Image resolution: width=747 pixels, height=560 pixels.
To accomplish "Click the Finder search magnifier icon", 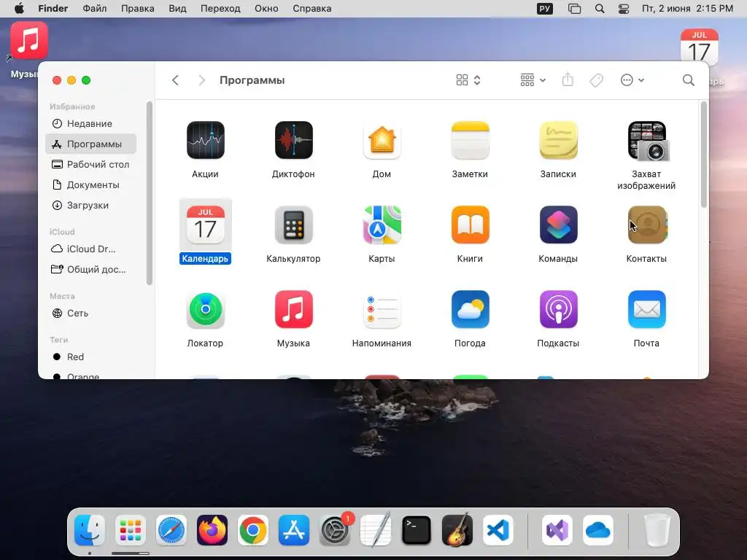I will pyautogui.click(x=688, y=80).
